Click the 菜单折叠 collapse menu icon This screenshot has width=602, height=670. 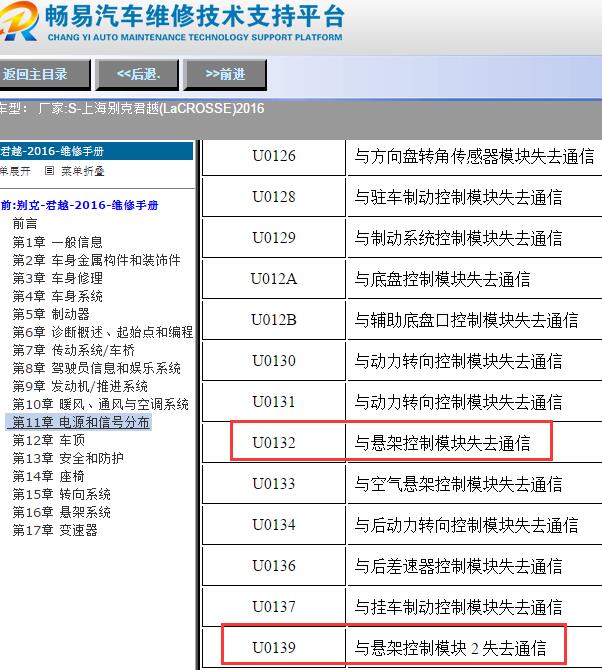coord(50,171)
